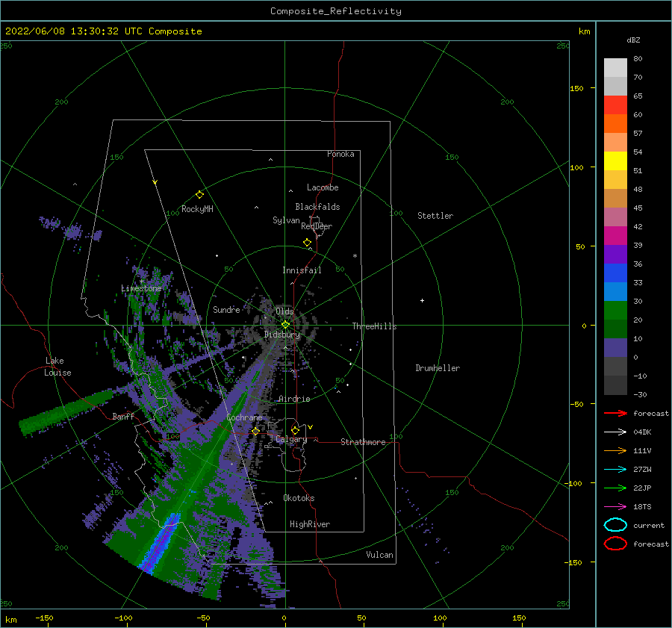This screenshot has height=628, width=672.
Task: Click the Calgary city label
Action: coord(291,439)
